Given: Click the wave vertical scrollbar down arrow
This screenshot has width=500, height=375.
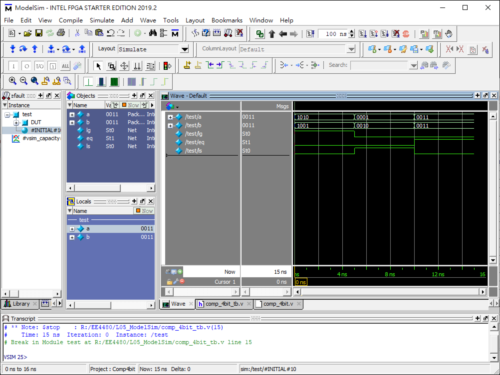Looking at the screenshot, I should [x=493, y=260].
